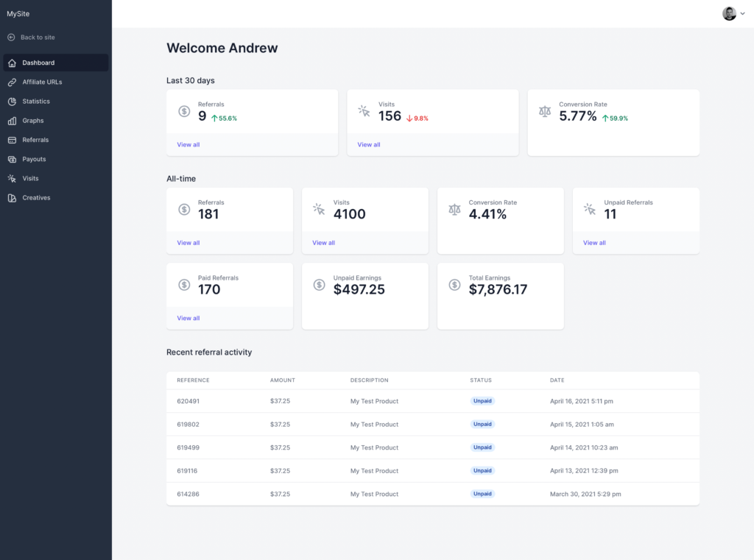Click the Unpaid status badge on referral 620491

click(x=482, y=400)
